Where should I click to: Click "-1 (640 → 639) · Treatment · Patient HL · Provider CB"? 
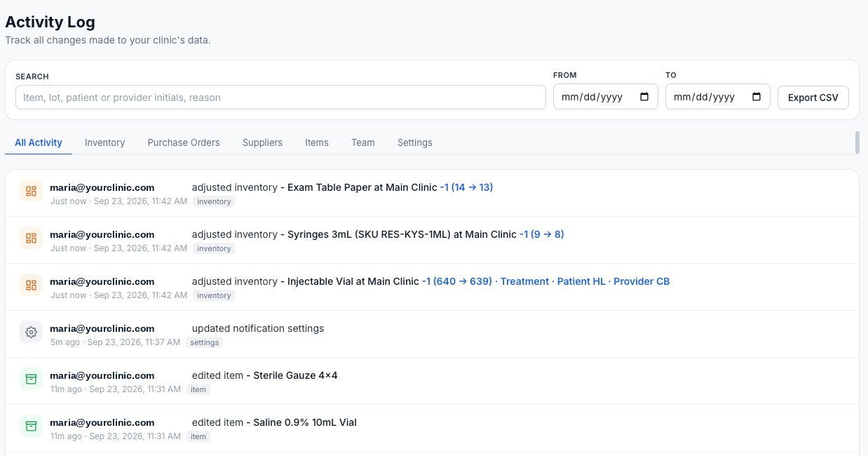pos(545,281)
